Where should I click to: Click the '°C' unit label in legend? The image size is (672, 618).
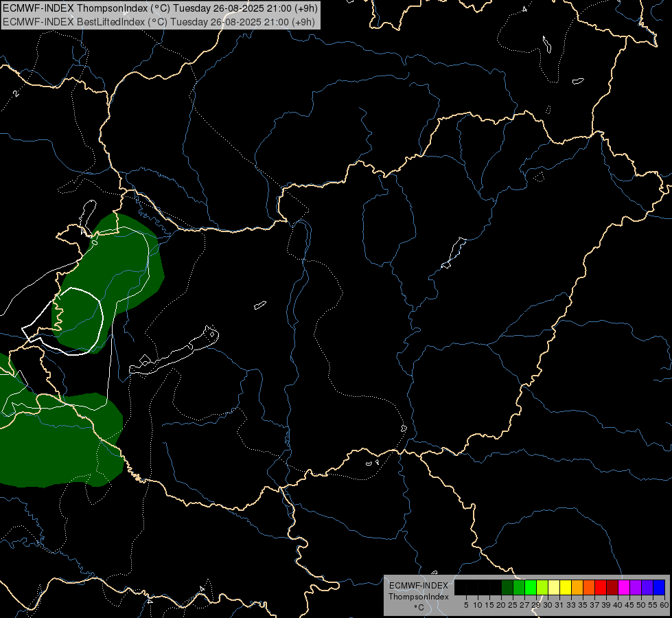click(419, 608)
